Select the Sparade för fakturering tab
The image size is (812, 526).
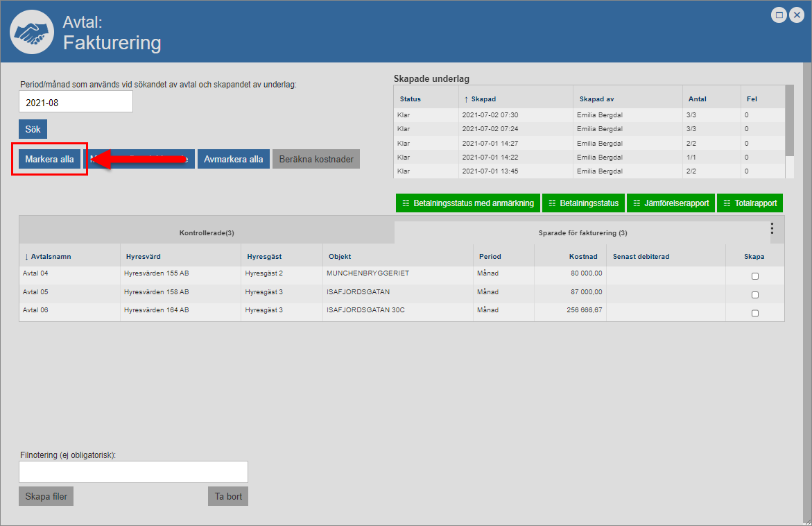coord(582,233)
